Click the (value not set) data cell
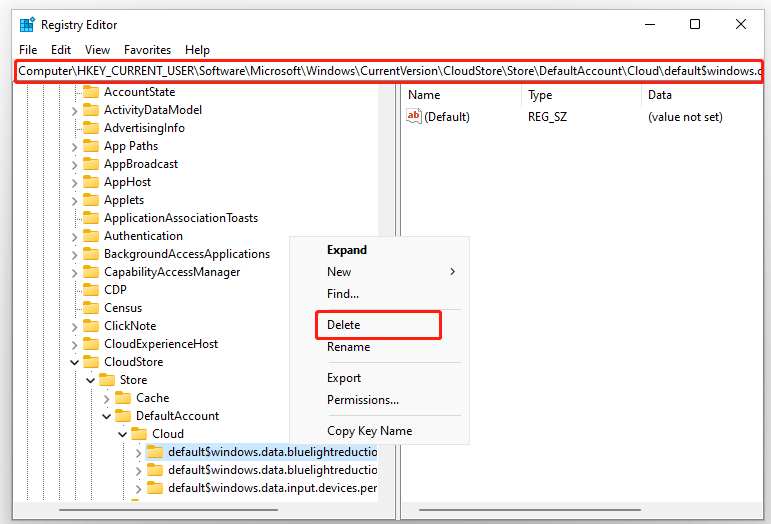Viewport: 771px width, 524px height. tap(685, 116)
